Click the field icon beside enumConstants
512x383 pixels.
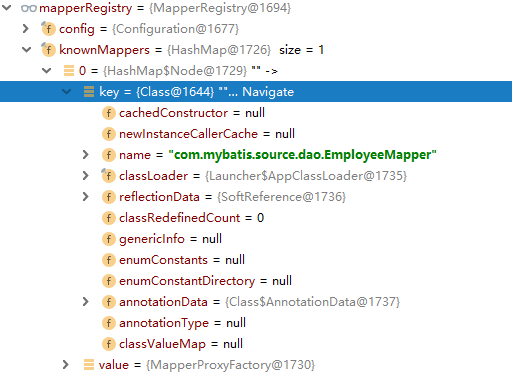[109, 260]
